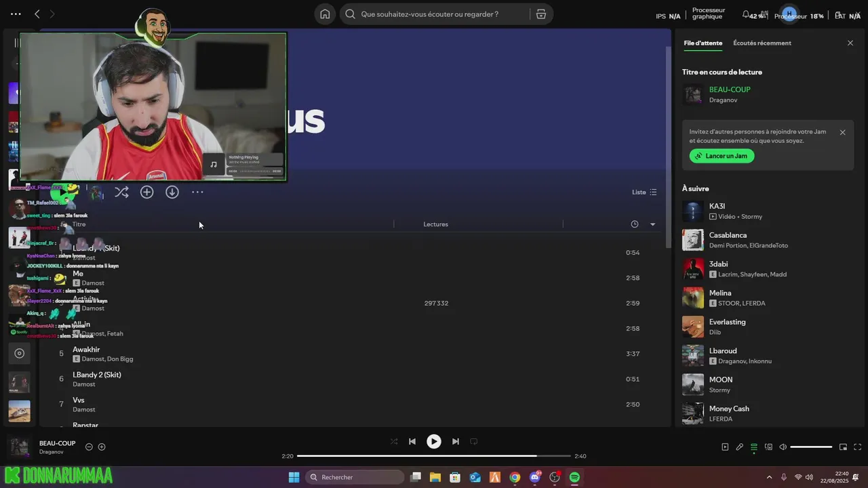The image size is (868, 488).
Task: Switch to the File d'attente tab
Action: coord(703,43)
